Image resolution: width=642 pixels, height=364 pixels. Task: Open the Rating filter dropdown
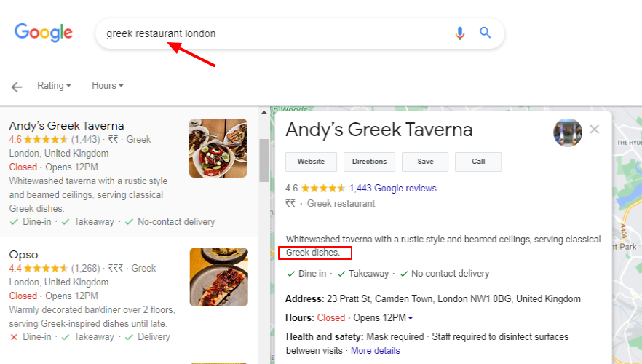[54, 86]
